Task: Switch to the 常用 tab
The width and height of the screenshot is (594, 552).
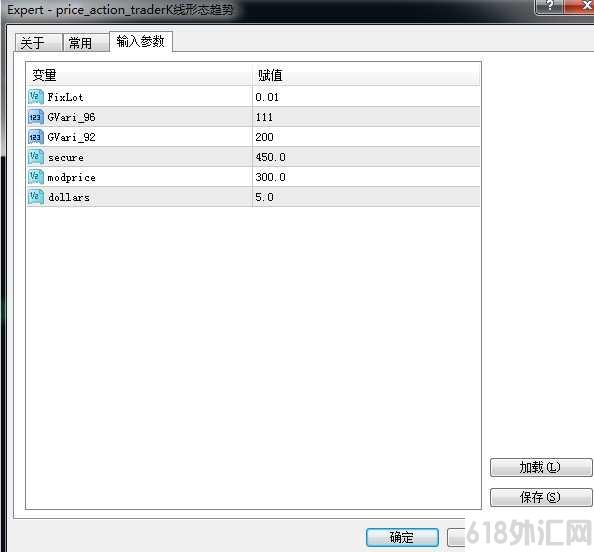Action: [86, 42]
